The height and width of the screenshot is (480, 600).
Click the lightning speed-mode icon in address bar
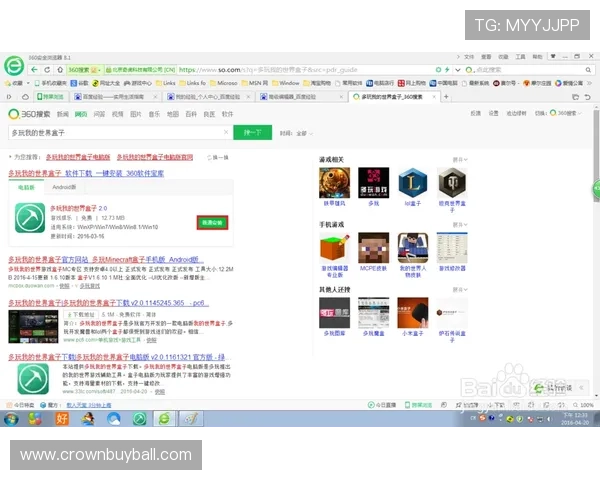pyautogui.click(x=447, y=70)
